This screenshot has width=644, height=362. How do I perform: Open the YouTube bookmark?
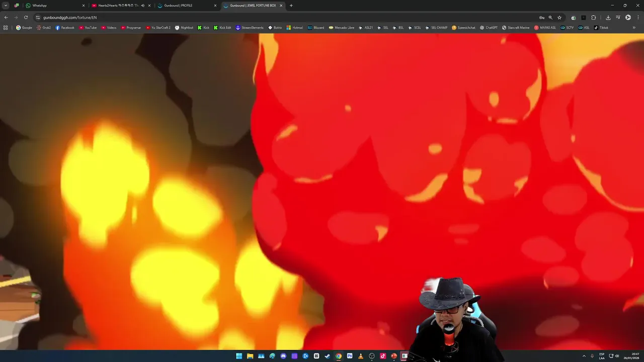pyautogui.click(x=88, y=28)
